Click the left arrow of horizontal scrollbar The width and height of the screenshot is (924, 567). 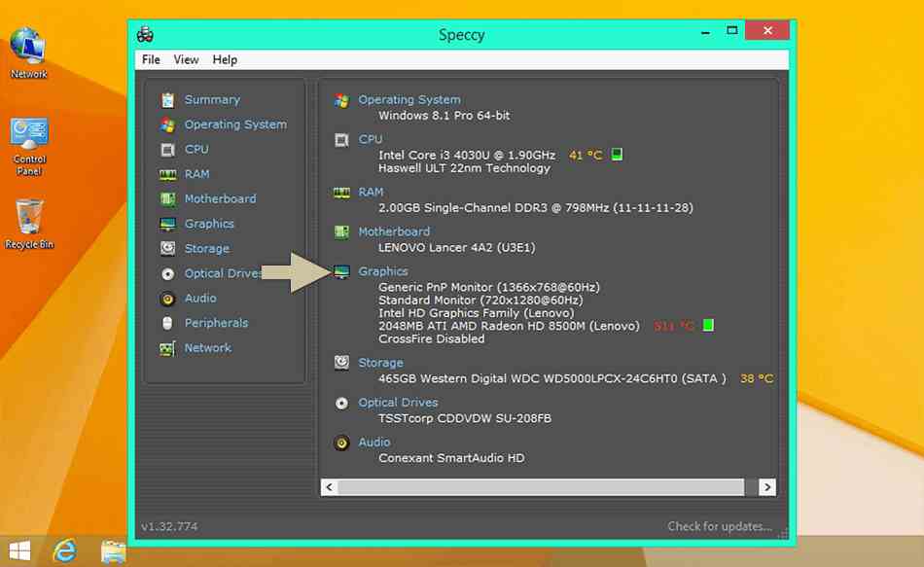coord(329,487)
